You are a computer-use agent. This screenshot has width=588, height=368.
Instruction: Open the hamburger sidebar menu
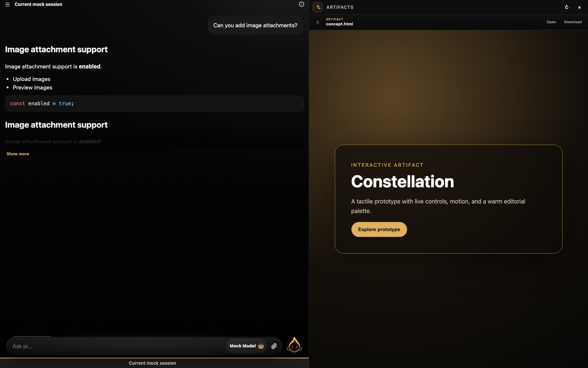(x=7, y=4)
